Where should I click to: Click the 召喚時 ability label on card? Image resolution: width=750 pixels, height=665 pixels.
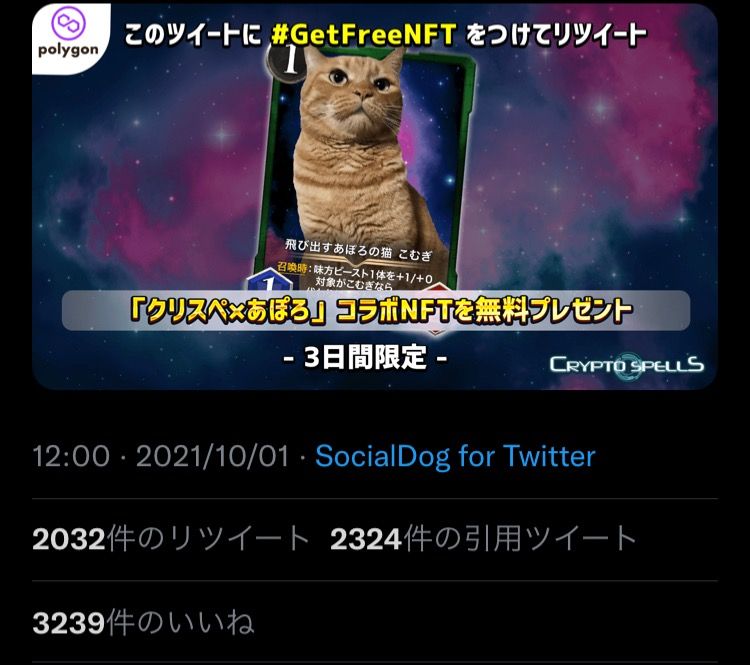(x=294, y=267)
